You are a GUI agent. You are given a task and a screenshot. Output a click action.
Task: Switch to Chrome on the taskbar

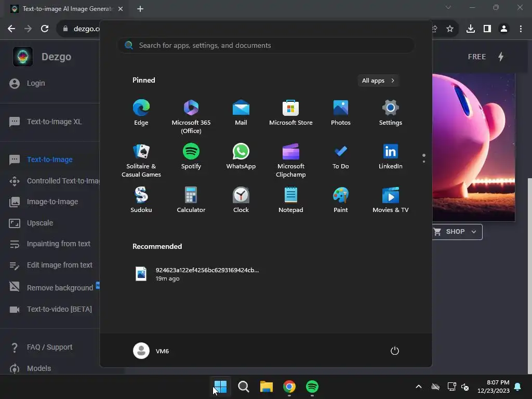coord(289,387)
